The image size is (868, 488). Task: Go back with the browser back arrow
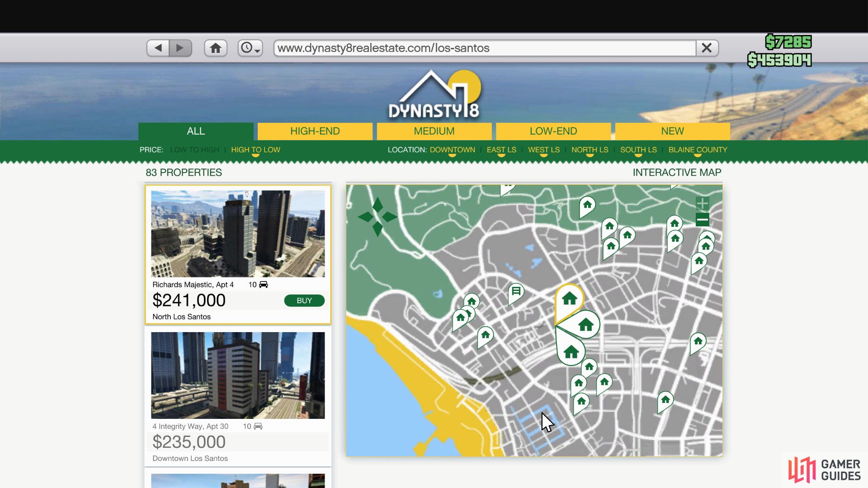point(158,48)
